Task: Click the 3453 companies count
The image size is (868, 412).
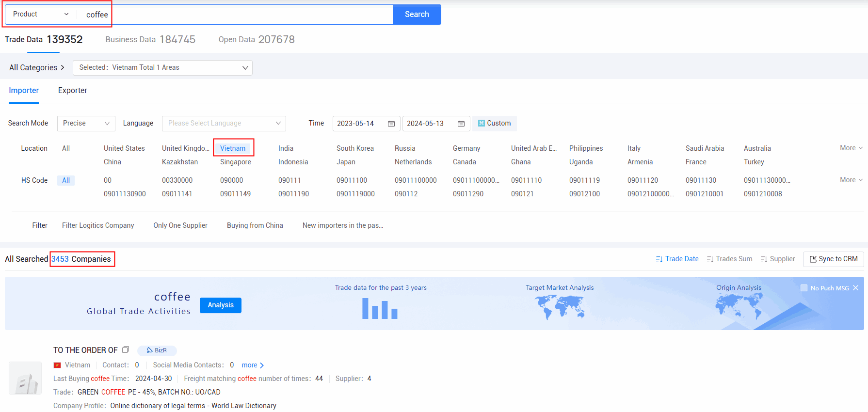Action: (x=60, y=259)
